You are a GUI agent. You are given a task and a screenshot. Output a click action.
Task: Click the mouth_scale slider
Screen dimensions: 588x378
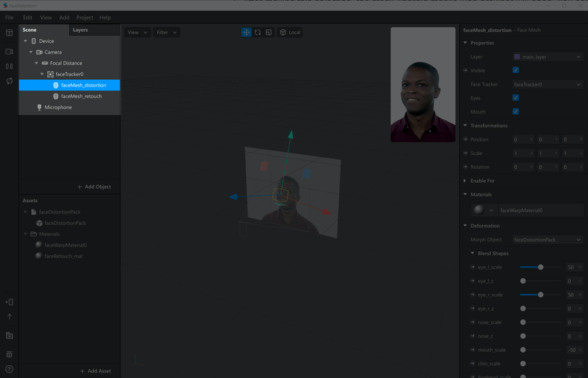(541, 350)
